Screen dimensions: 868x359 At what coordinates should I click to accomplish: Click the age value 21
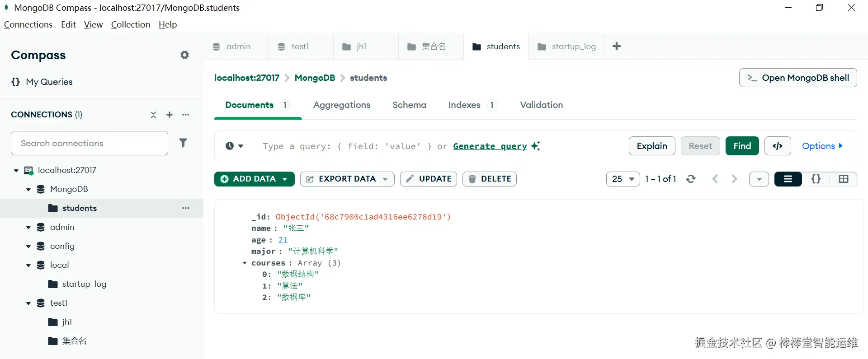point(283,240)
